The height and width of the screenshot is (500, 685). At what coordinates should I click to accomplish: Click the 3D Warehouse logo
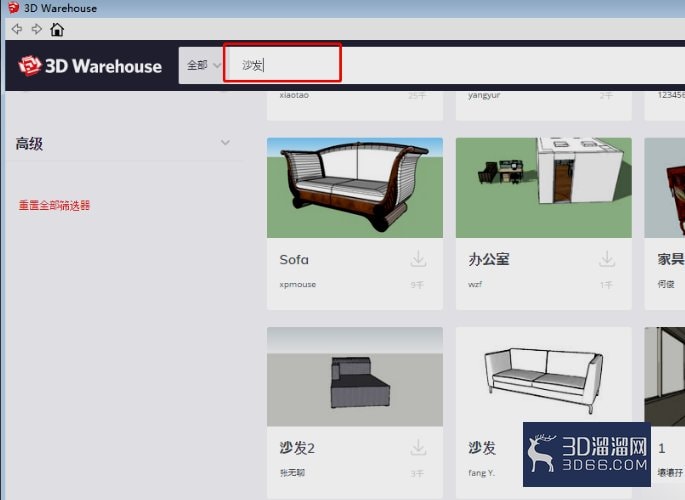tap(90, 66)
